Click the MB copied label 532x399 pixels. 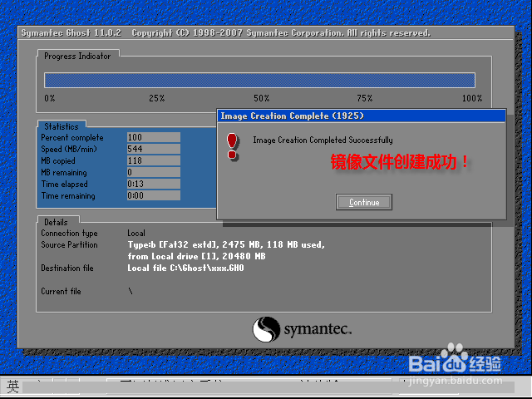tap(58, 160)
